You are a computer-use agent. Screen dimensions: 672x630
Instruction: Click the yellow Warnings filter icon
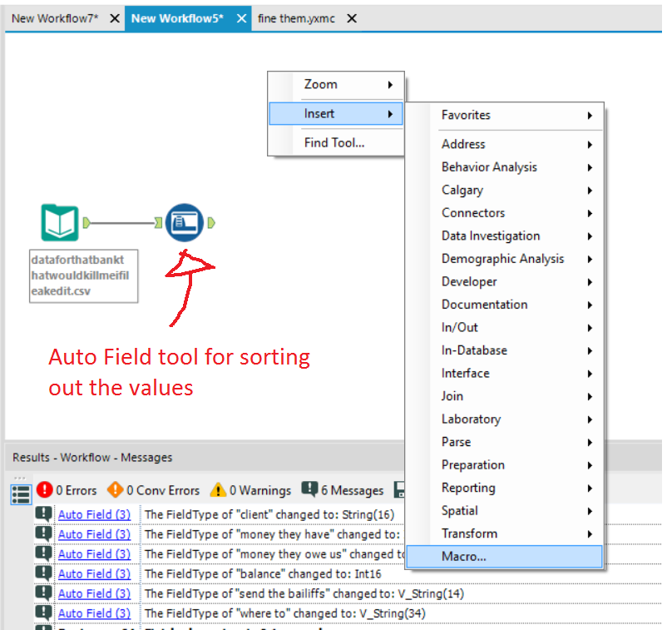coord(218,490)
